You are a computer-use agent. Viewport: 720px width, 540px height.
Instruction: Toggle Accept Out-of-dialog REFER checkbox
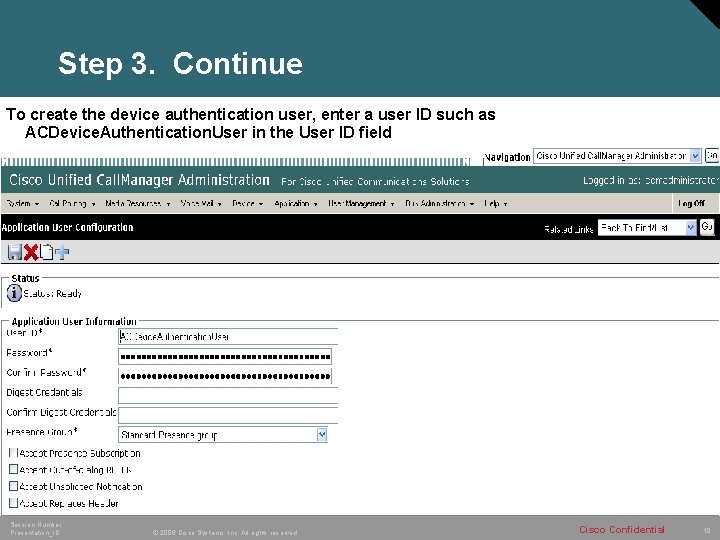[13, 469]
